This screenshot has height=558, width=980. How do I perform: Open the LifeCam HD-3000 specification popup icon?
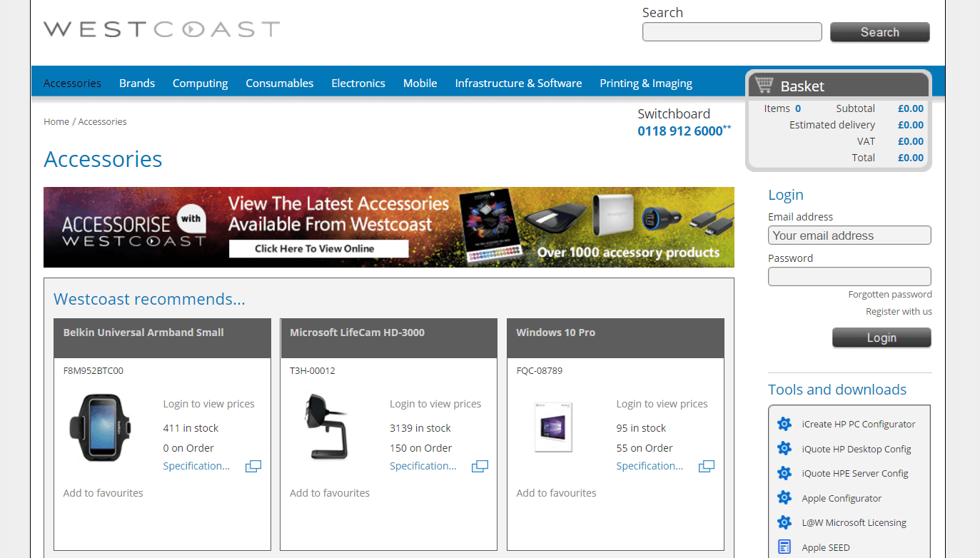click(x=480, y=467)
